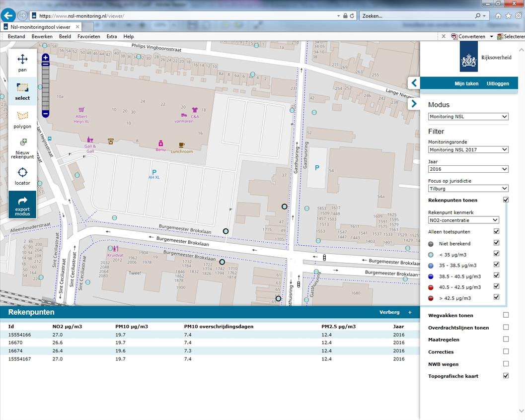525x420 pixels.
Task: Open browser settings gear
Action: point(519,16)
